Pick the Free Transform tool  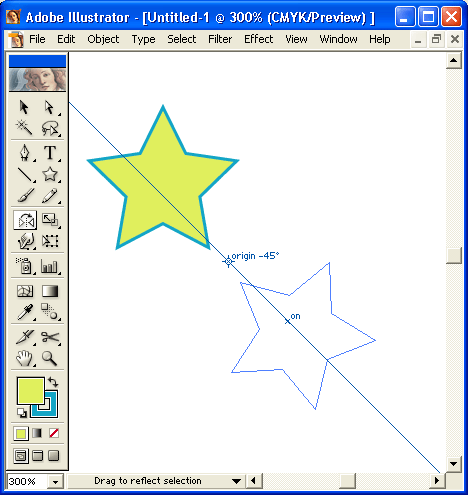coord(50,241)
